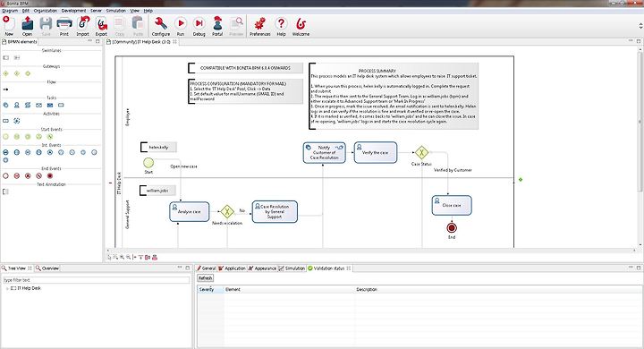Viewport: 644px width, 349px height.
Task: Select the Flow transition palette tool
Action: [5, 89]
